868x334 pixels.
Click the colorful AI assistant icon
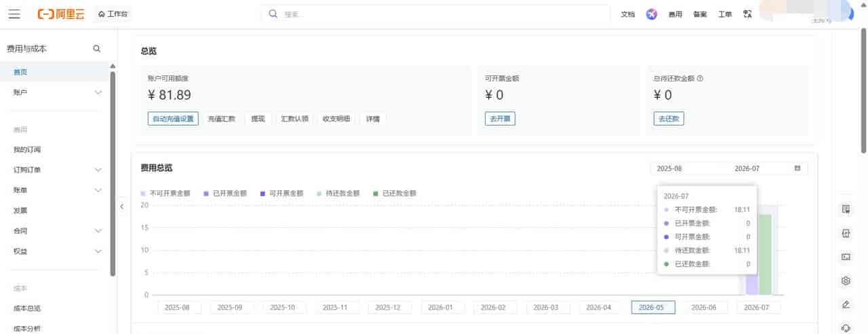pos(652,14)
